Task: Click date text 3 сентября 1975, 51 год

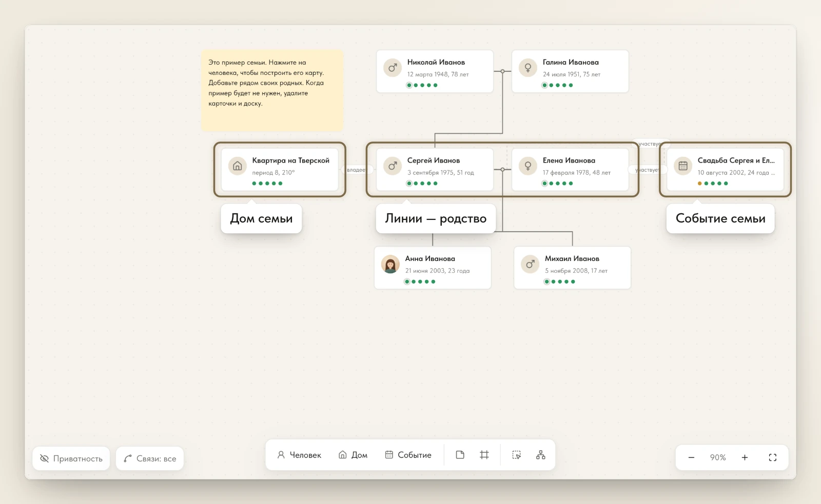Action: [441, 173]
